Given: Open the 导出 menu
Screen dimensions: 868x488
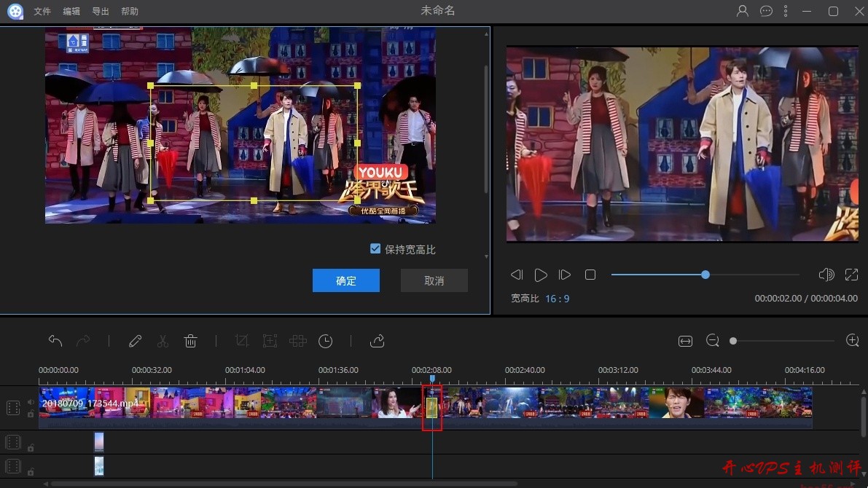Looking at the screenshot, I should (101, 12).
